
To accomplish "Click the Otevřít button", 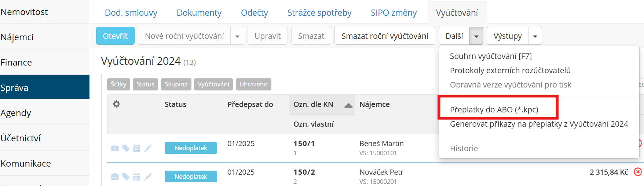I will pyautogui.click(x=115, y=36).
